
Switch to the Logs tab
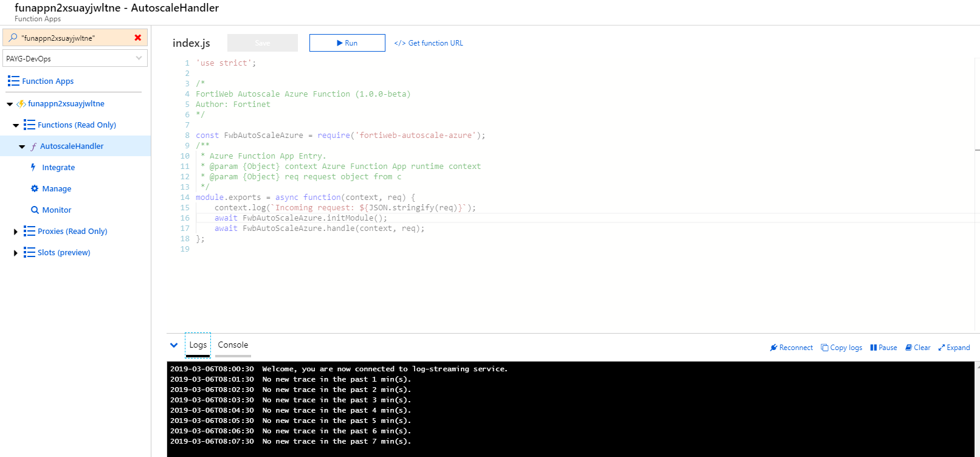coord(198,345)
